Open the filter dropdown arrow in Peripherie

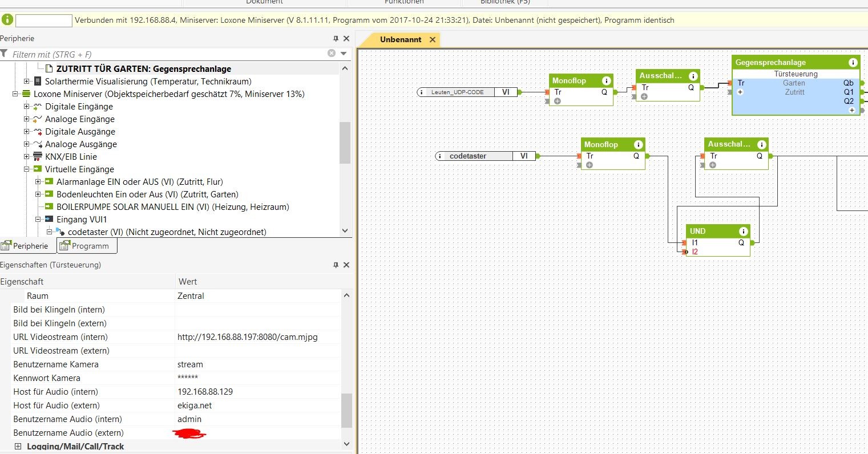click(344, 54)
